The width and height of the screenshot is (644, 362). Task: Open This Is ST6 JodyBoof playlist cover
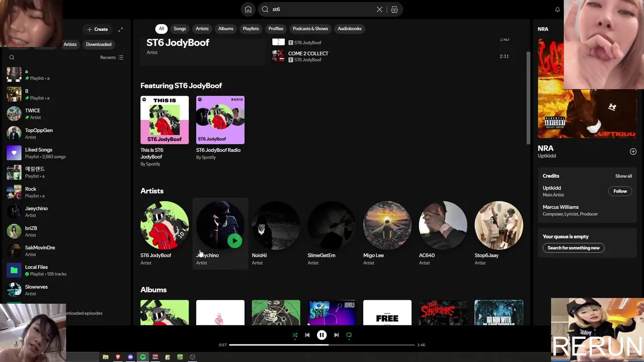click(x=165, y=120)
